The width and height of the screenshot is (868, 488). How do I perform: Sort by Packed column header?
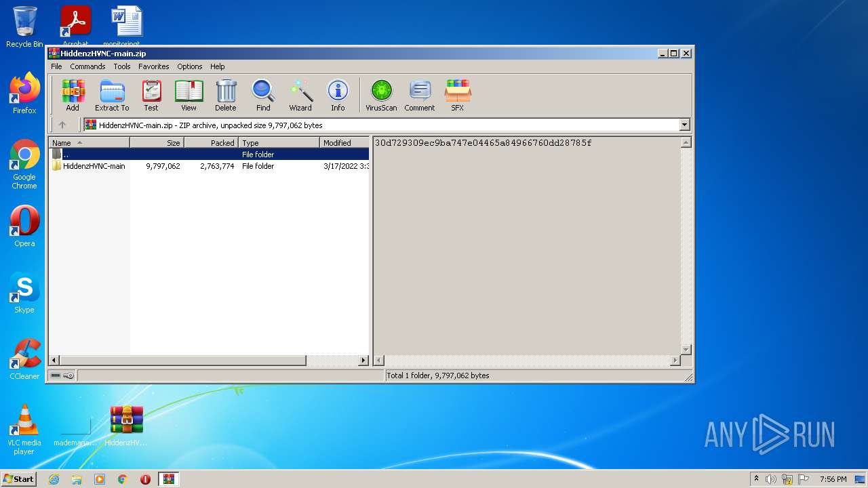[x=211, y=142]
